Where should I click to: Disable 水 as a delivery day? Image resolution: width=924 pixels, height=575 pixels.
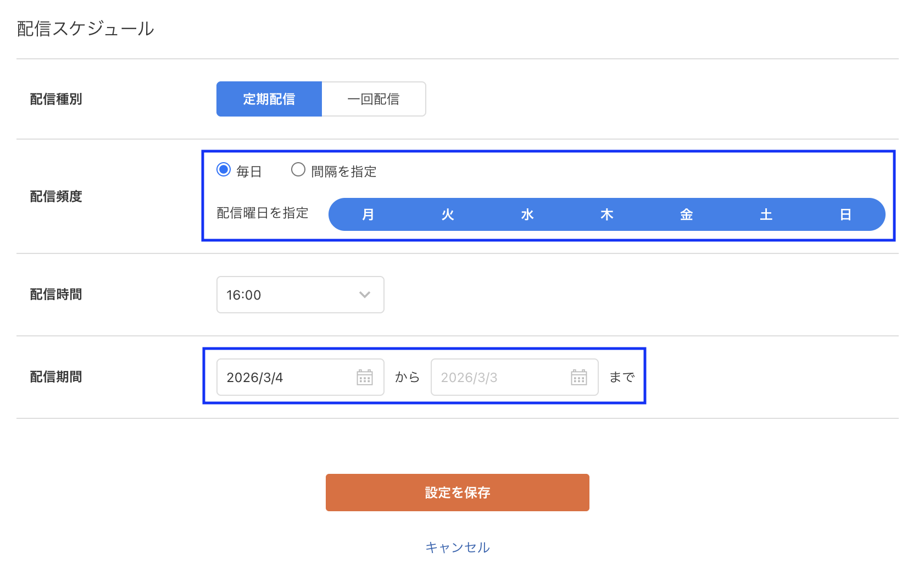click(x=526, y=214)
